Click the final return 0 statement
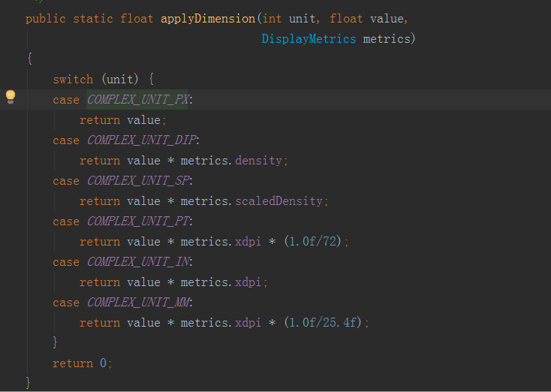Screen dimensions: 551x392 click(82, 363)
